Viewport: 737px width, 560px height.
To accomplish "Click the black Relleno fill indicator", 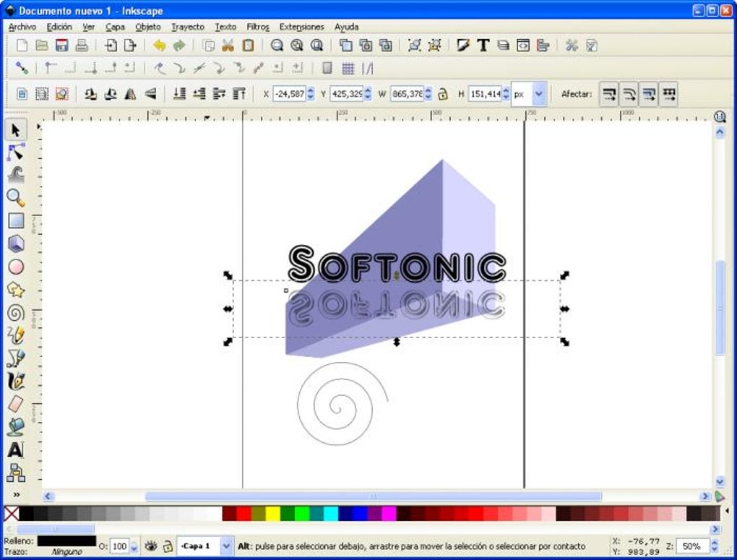I will [x=66, y=541].
